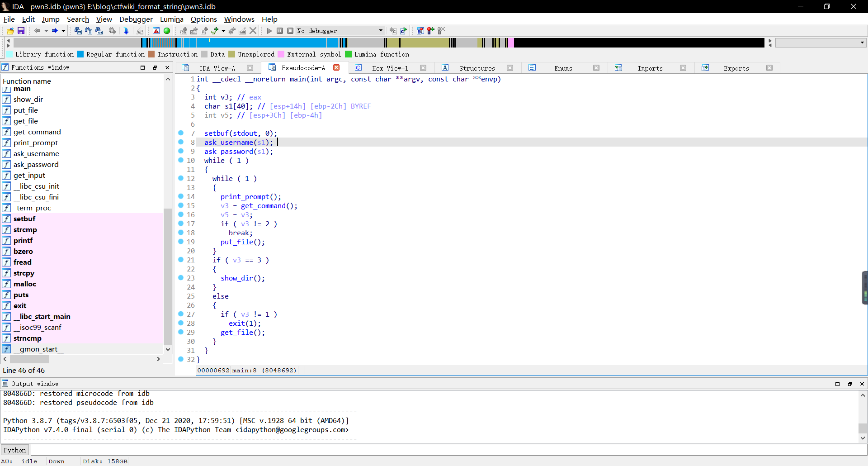This screenshot has width=868, height=466.
Task: Click the red warning triangle icon
Action: [x=156, y=31]
